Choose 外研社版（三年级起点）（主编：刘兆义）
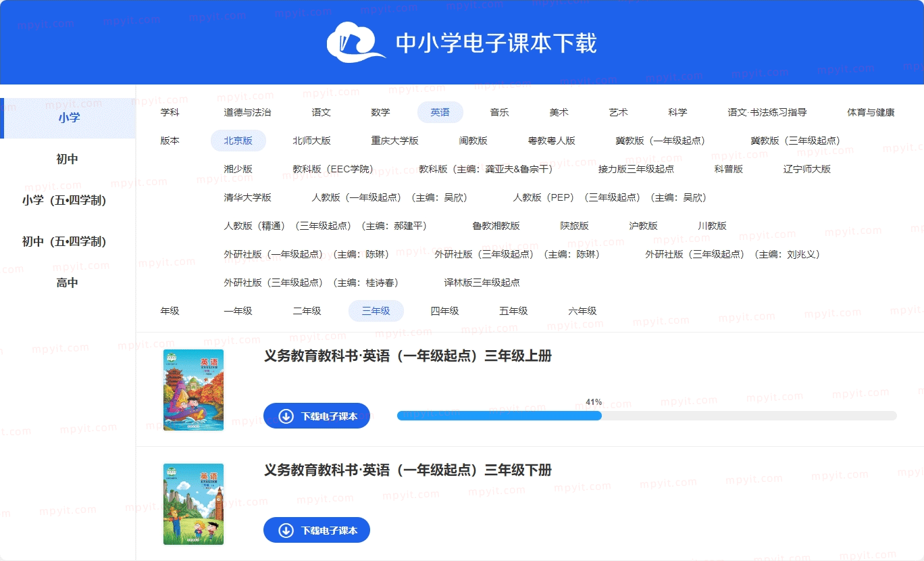Screen dimensions: 924x561 [736, 254]
